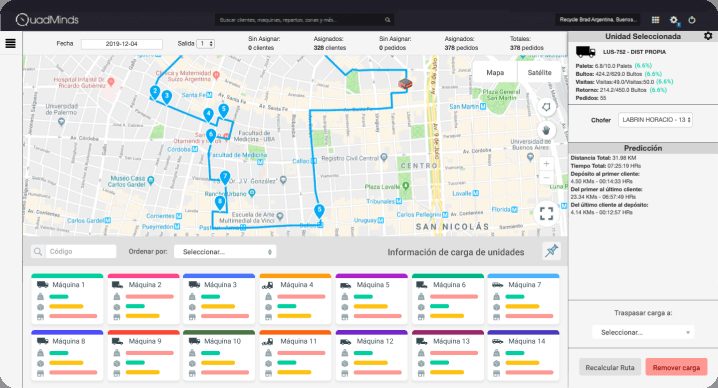
Task: Activate the hand pan tool on map
Action: click(x=546, y=131)
